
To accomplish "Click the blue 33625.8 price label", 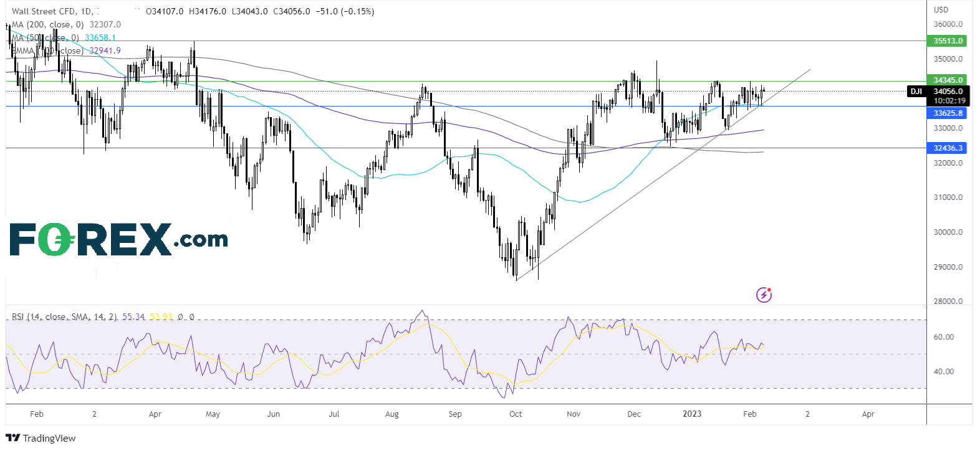I will click(x=948, y=113).
